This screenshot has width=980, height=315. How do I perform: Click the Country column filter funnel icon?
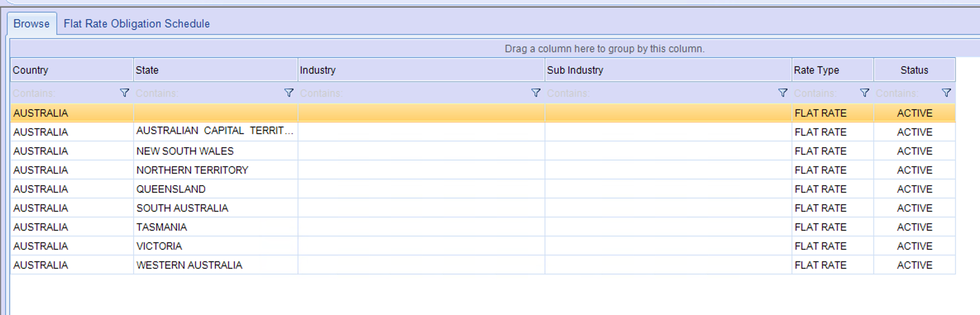pyautogui.click(x=124, y=93)
